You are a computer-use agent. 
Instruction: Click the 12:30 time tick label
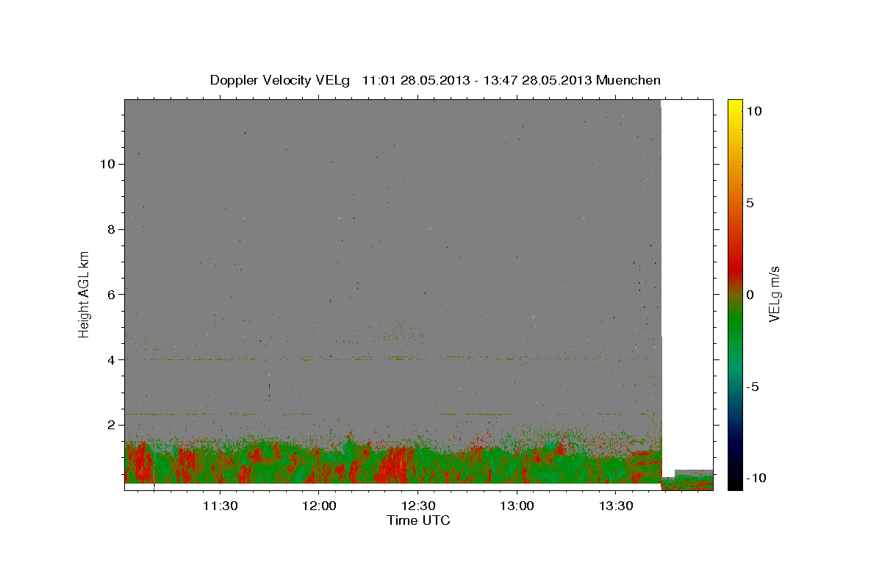coord(418,506)
